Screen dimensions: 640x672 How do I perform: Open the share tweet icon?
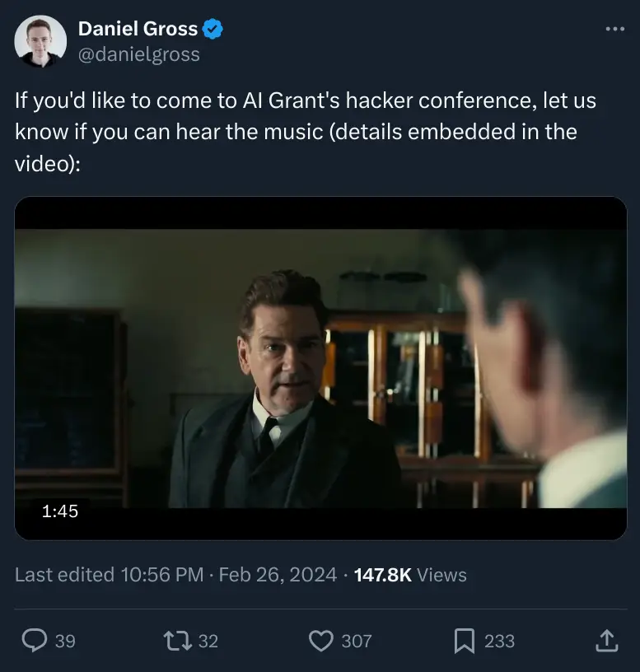tap(606, 640)
